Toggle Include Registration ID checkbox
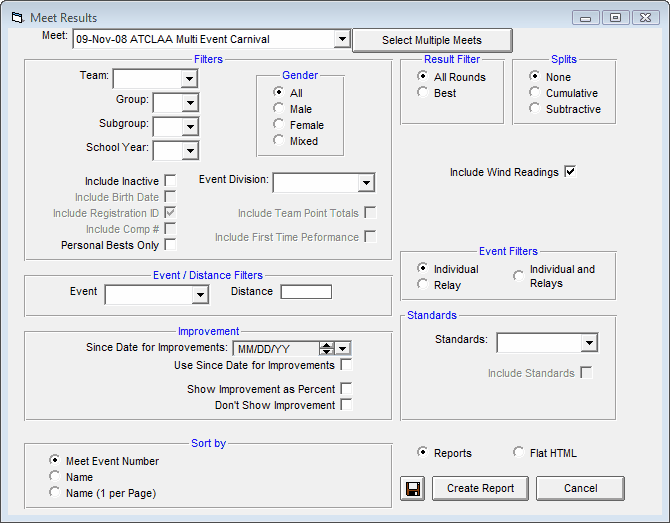This screenshot has height=523, width=670. pos(170,212)
